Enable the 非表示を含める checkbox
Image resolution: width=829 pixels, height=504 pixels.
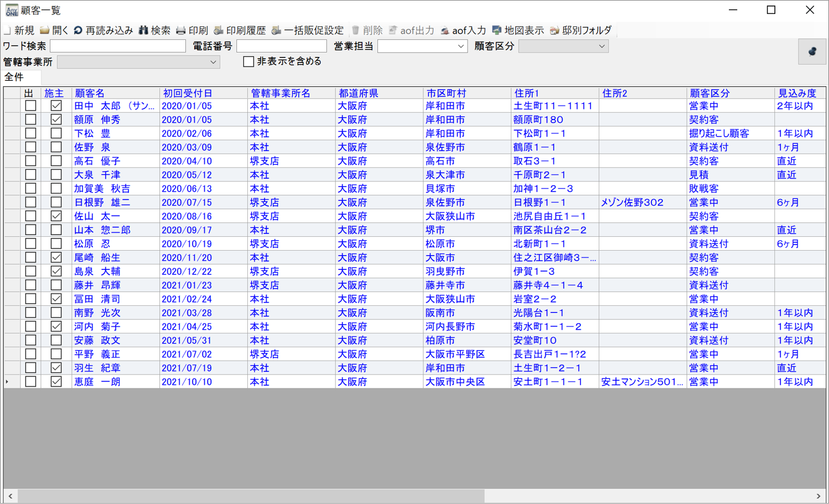tap(248, 61)
